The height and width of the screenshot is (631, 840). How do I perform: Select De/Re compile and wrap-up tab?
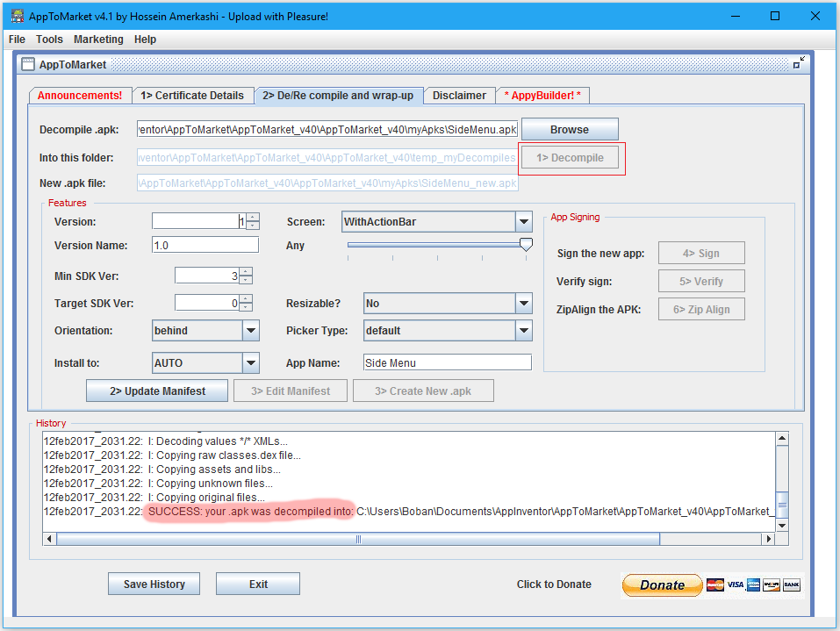338,96
